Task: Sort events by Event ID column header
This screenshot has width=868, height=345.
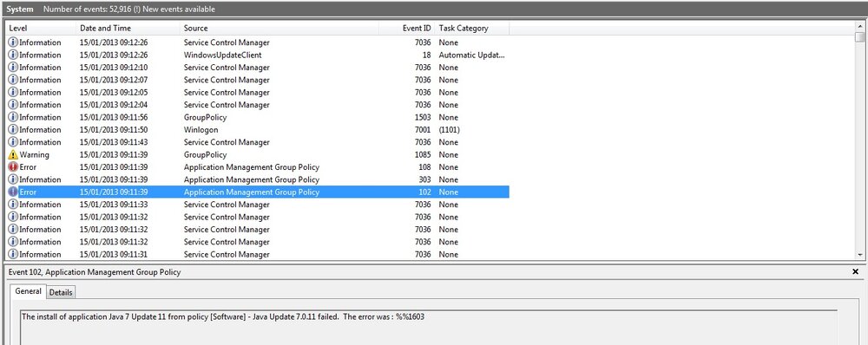Action: click(x=406, y=29)
